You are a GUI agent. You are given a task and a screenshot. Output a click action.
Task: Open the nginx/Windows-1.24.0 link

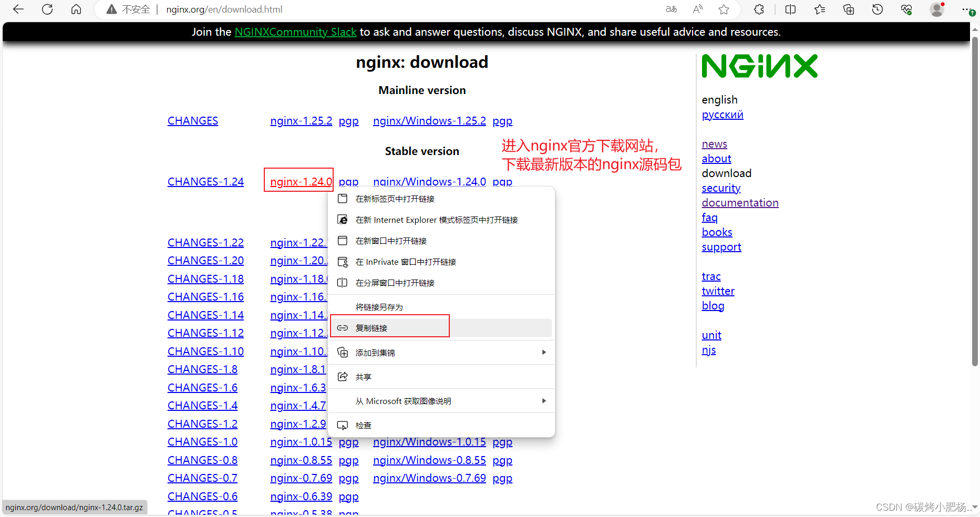coord(429,182)
